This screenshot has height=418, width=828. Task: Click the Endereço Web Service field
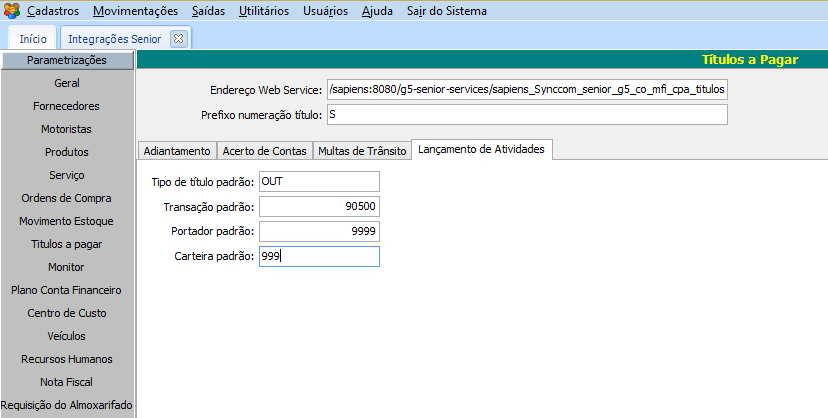pyautogui.click(x=527, y=89)
